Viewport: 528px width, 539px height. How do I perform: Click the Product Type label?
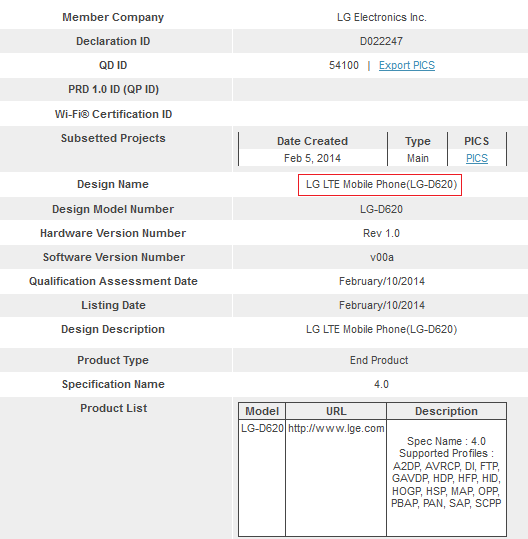(x=113, y=360)
